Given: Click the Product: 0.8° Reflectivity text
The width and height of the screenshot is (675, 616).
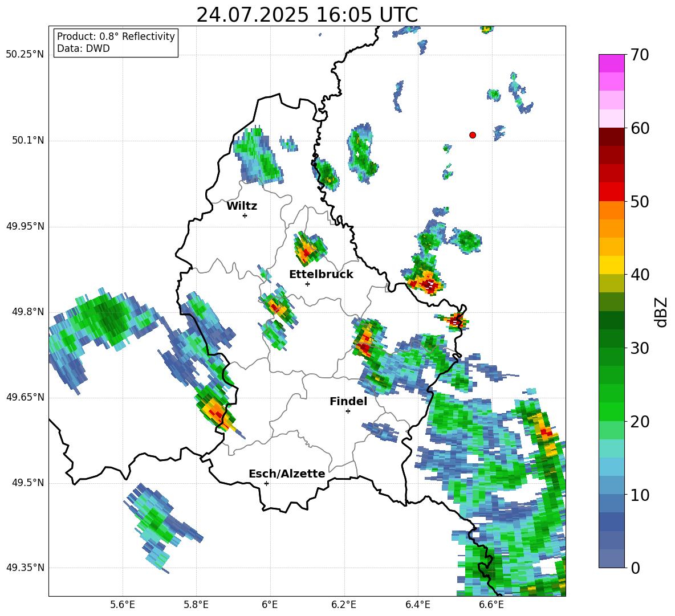Looking at the screenshot, I should (116, 36).
